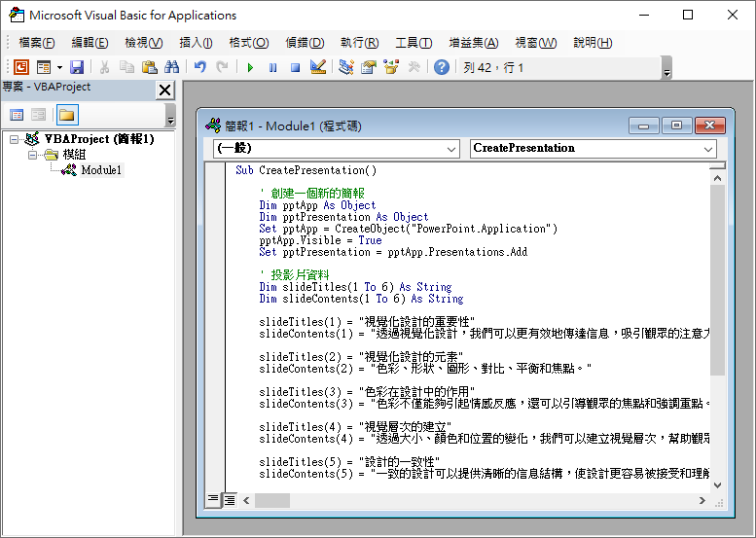Open the 編輯(E) menu

coord(90,43)
